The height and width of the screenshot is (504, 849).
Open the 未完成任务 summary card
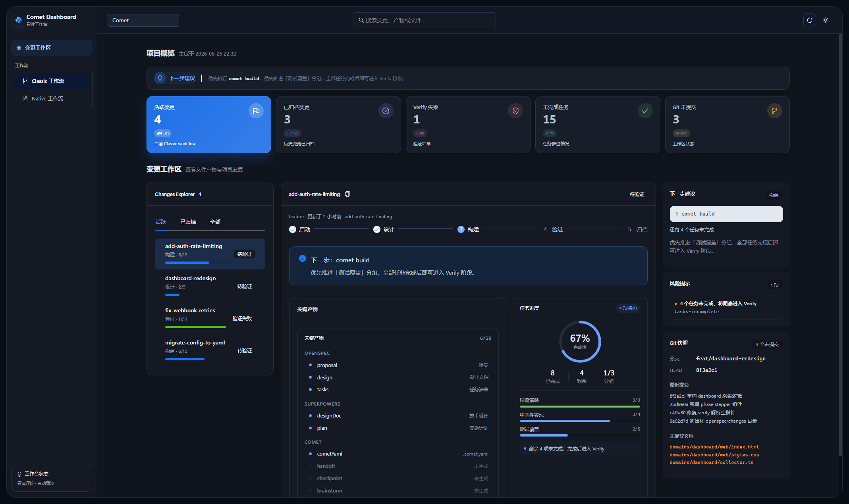[x=598, y=125]
